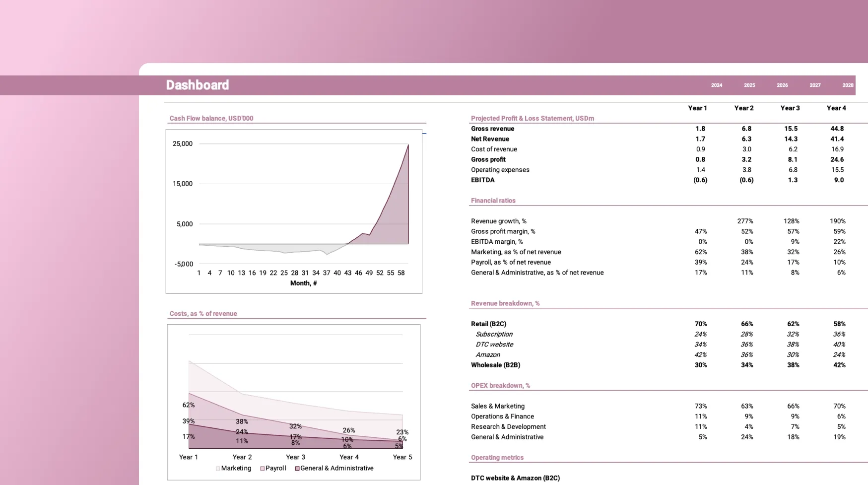Select the Operating metrics heading
Viewport: 868px width, 485px height.
click(497, 458)
